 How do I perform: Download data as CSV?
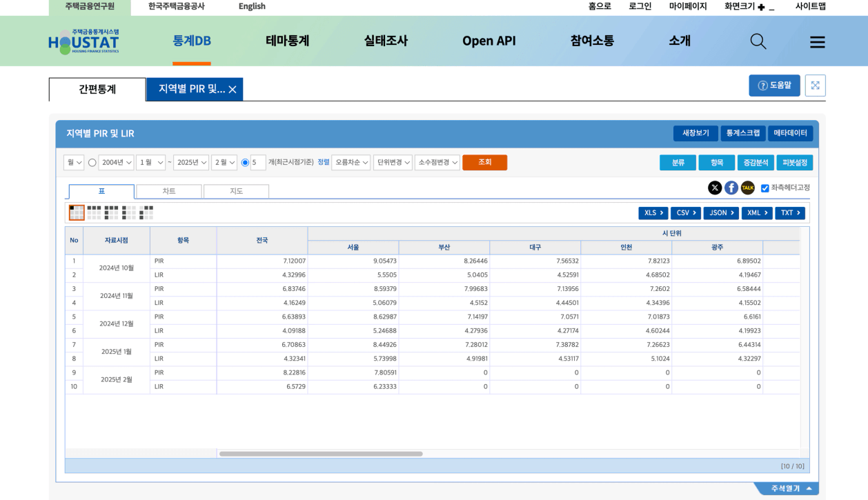686,213
